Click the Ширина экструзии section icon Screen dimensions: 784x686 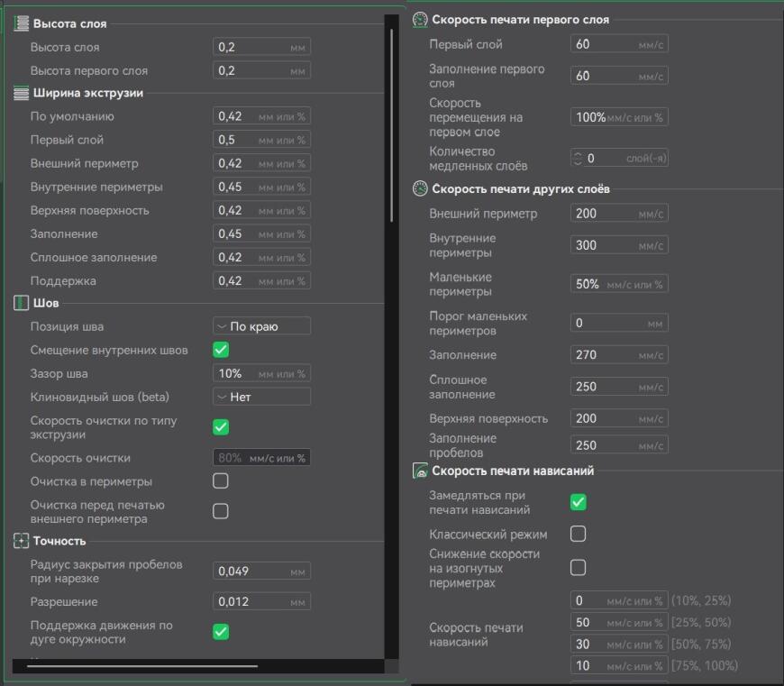point(22,93)
